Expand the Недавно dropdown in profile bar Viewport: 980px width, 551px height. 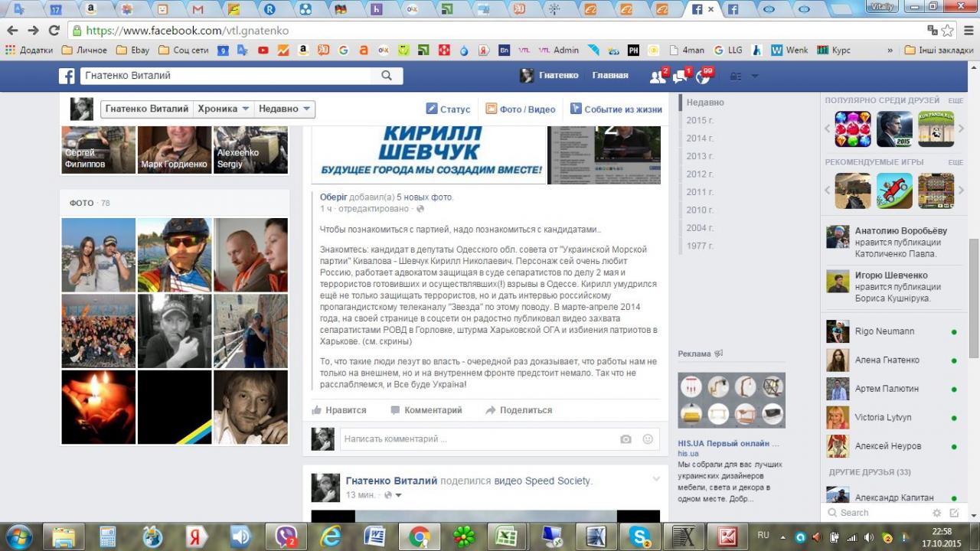click(x=285, y=109)
